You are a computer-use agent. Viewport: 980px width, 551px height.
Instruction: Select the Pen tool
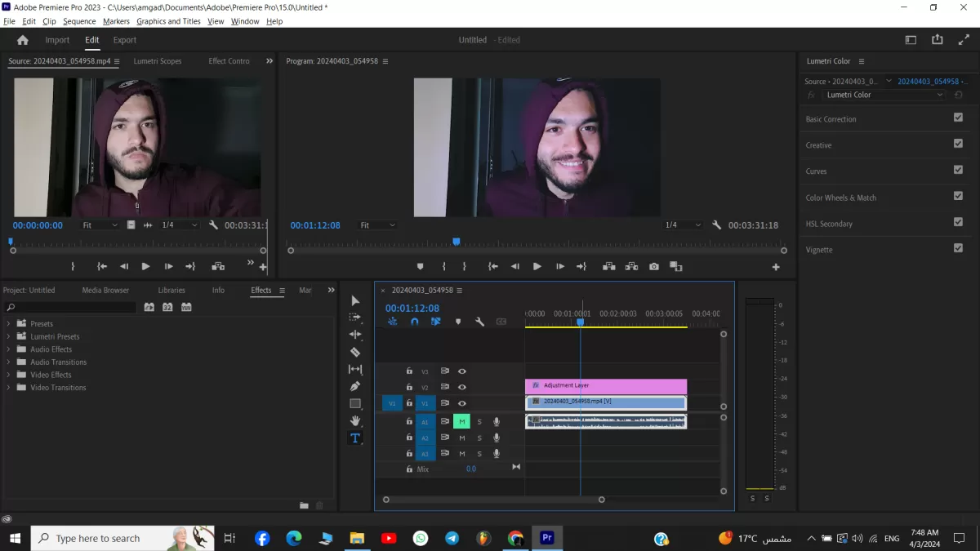point(355,386)
